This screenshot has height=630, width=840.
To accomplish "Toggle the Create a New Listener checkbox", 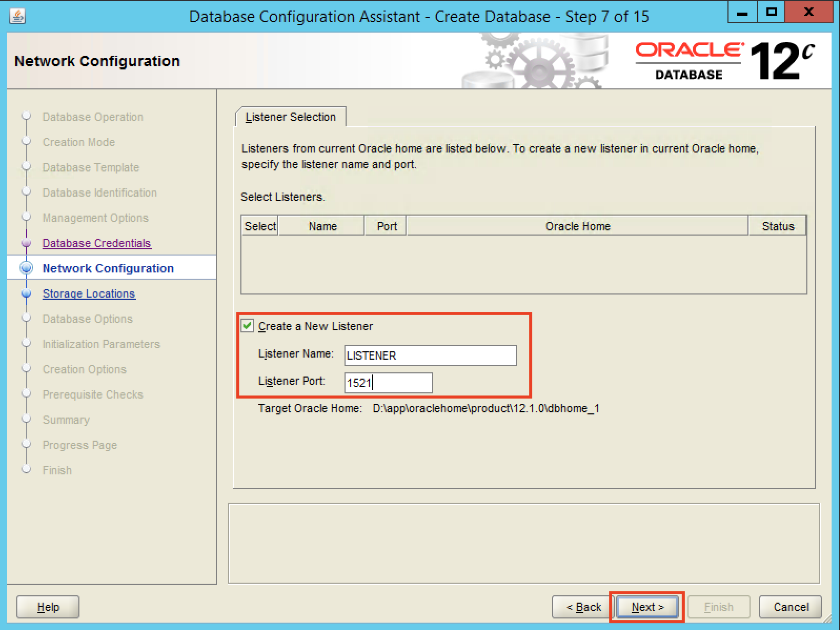I will click(247, 326).
